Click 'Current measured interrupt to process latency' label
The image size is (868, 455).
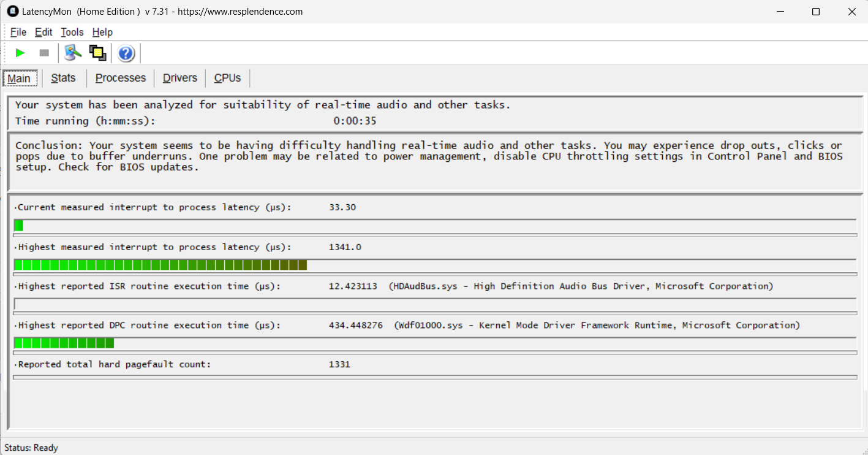click(x=154, y=207)
